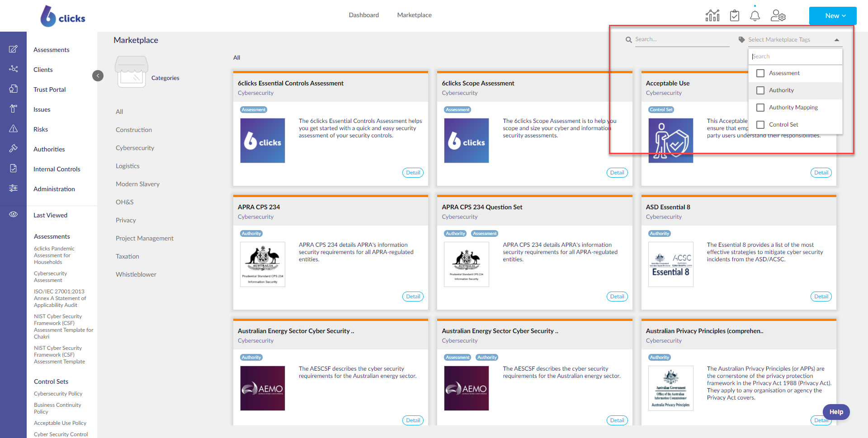Click the marketplace Search input field

pyautogui.click(x=682, y=40)
